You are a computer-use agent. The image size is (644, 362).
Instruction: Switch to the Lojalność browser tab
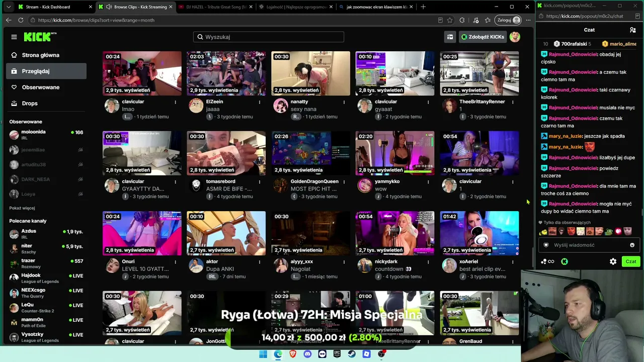[x=296, y=7]
